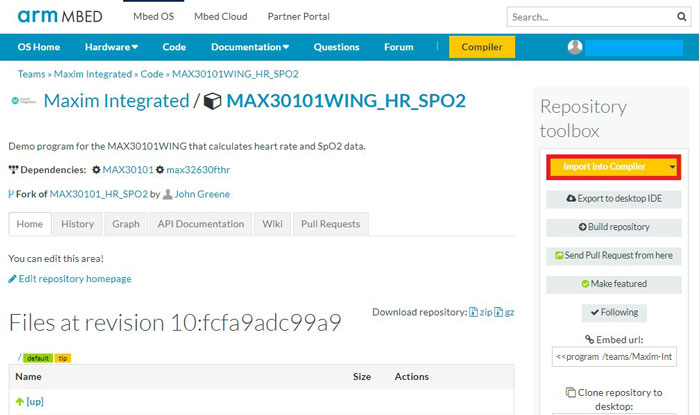Click Send Pull Request from here
This screenshot has height=415, width=700.
pyautogui.click(x=614, y=256)
